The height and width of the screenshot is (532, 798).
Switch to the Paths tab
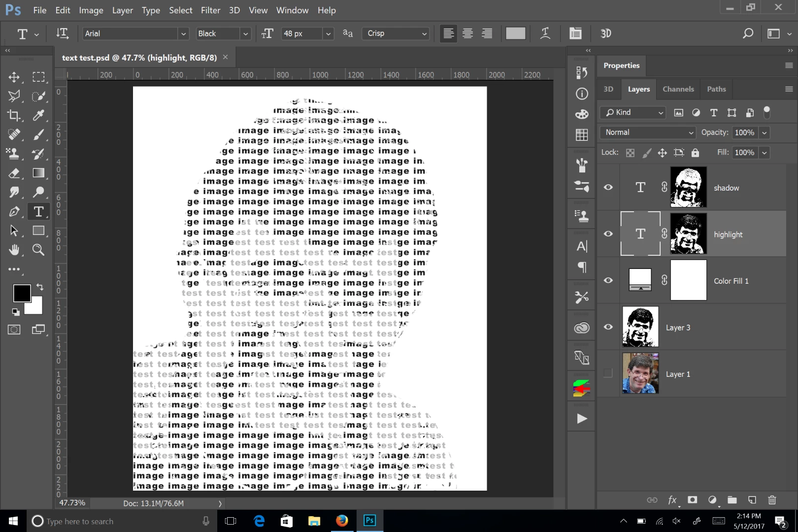point(716,89)
